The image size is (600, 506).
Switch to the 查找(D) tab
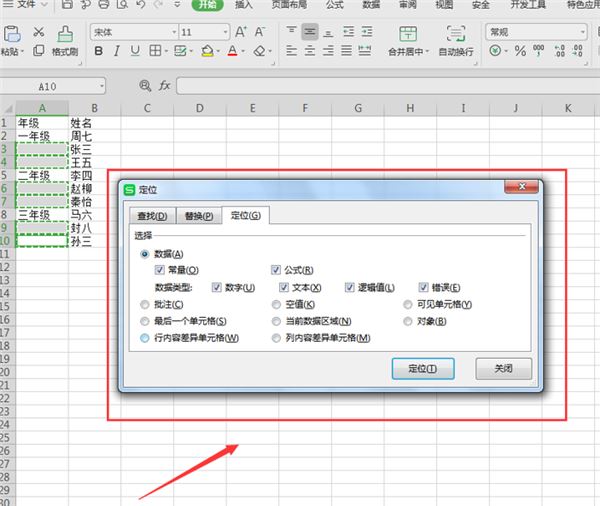152,216
